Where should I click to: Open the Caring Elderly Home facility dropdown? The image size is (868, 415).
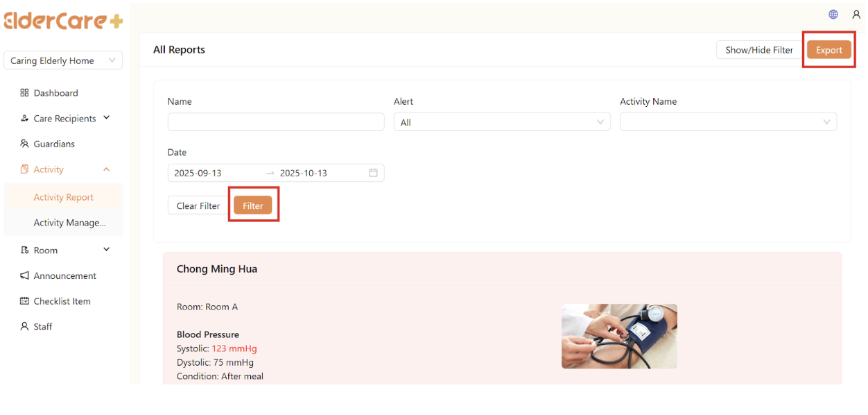[x=62, y=60]
